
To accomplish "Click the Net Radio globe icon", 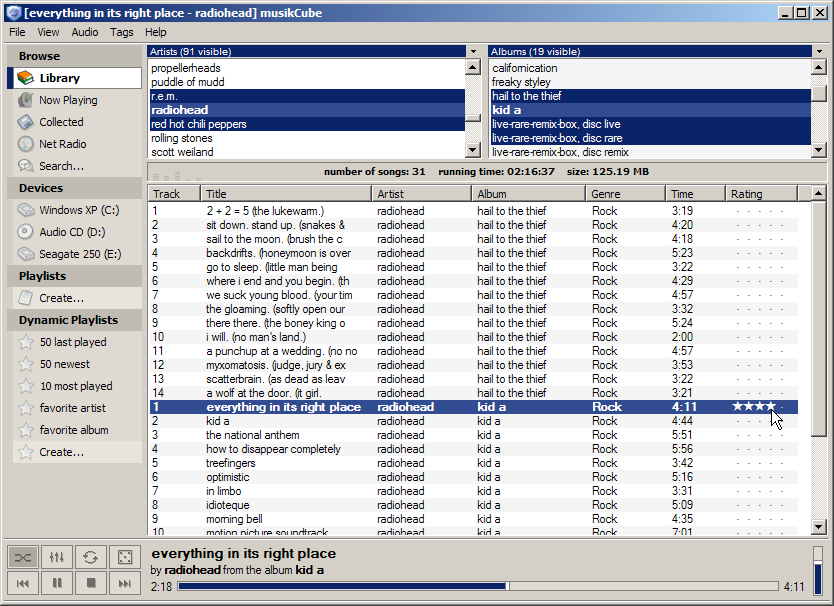I will point(25,144).
